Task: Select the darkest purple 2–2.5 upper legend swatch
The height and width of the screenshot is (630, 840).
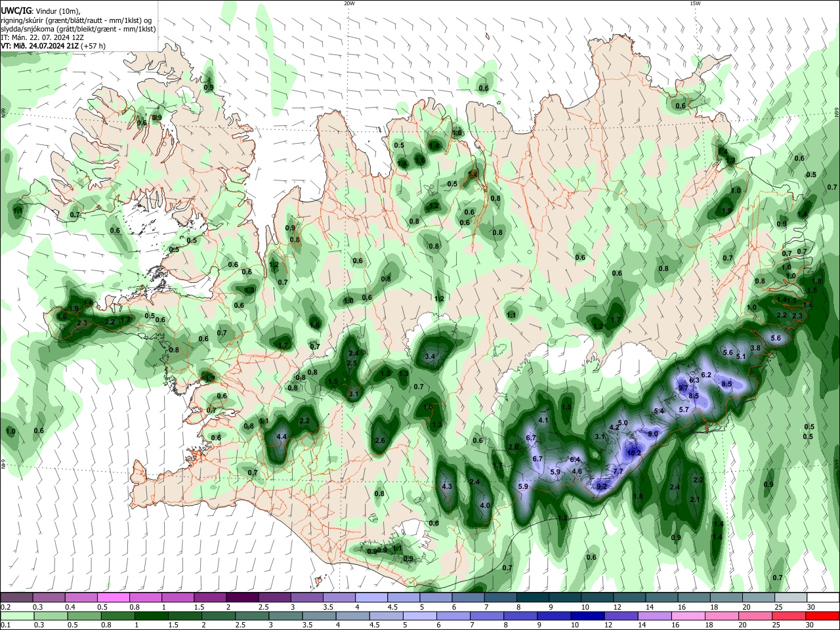Action: click(241, 598)
